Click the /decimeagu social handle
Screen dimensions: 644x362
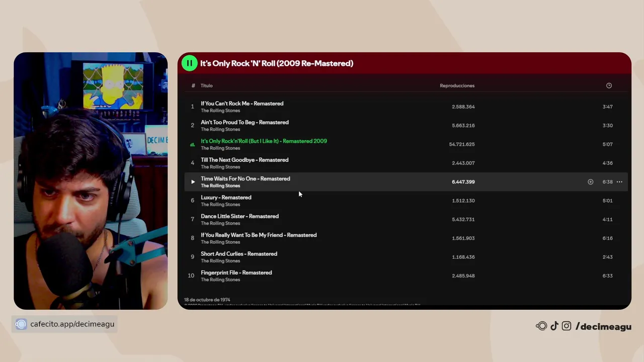pyautogui.click(x=603, y=327)
